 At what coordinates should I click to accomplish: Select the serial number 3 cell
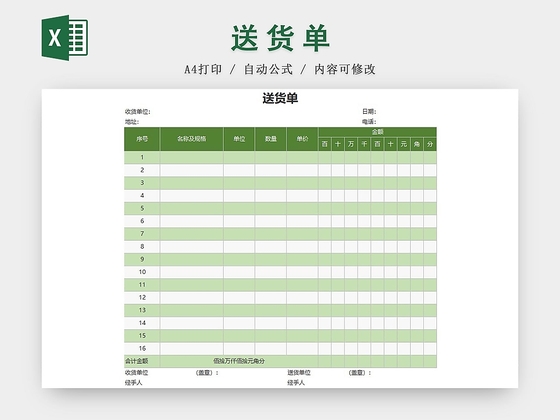click(x=142, y=183)
